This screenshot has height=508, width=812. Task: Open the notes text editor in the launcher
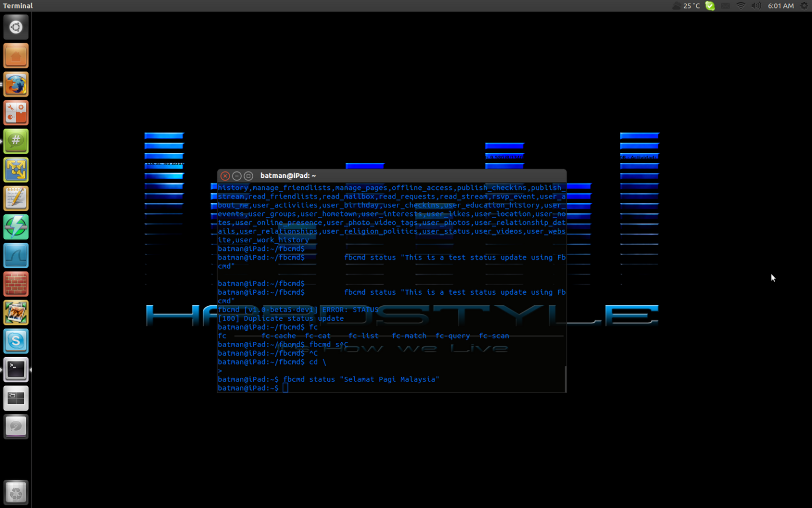coord(16,198)
